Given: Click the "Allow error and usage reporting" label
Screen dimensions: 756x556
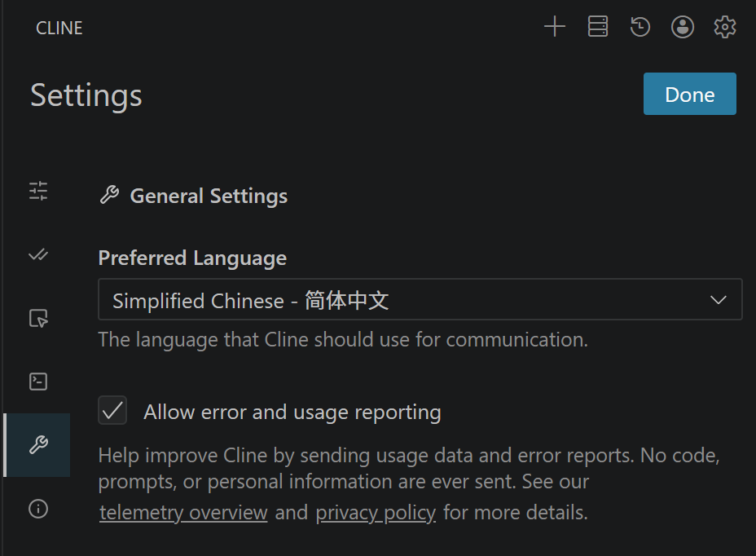Looking at the screenshot, I should tap(292, 413).
